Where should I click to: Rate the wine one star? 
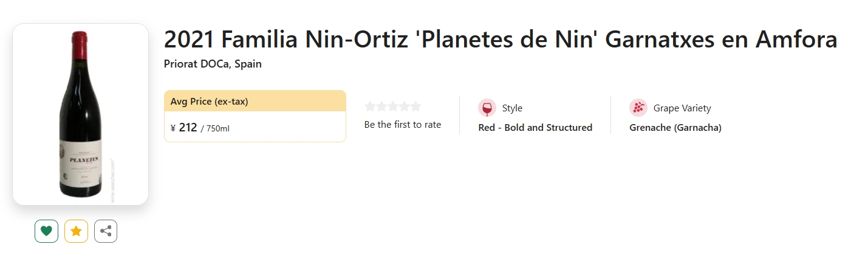point(370,106)
